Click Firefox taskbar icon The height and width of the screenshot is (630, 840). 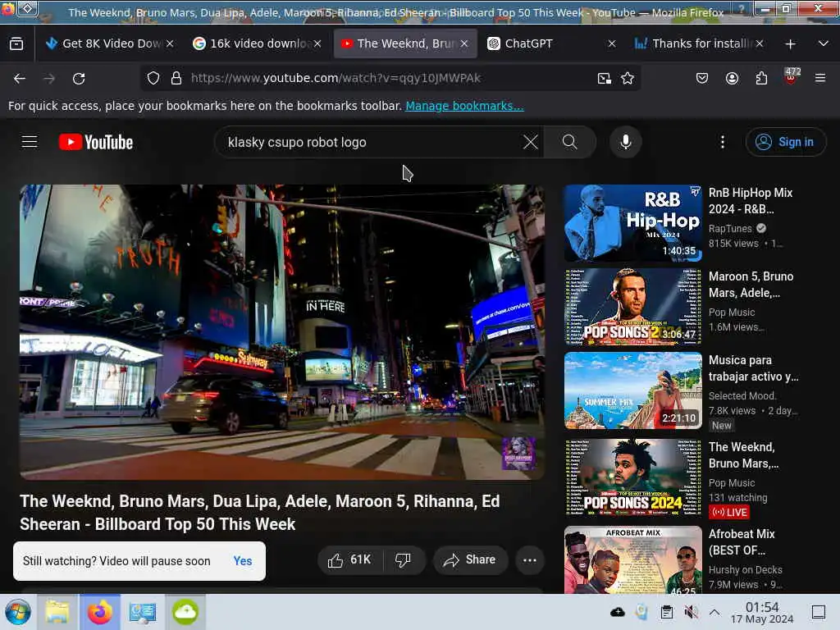100,612
